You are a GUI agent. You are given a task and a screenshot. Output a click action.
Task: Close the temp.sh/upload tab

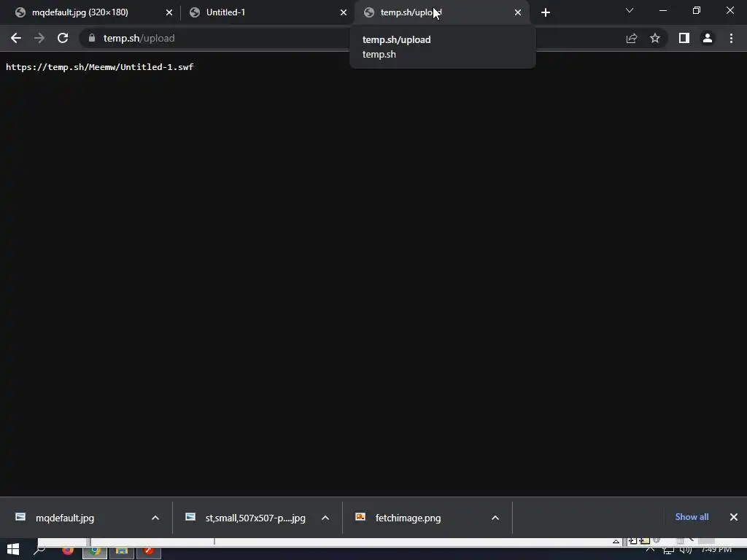518,12
